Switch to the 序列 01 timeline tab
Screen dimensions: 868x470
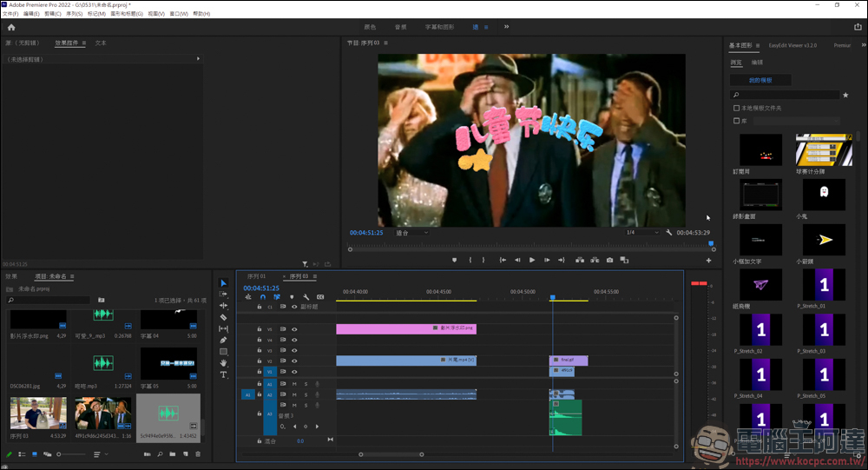coord(257,276)
